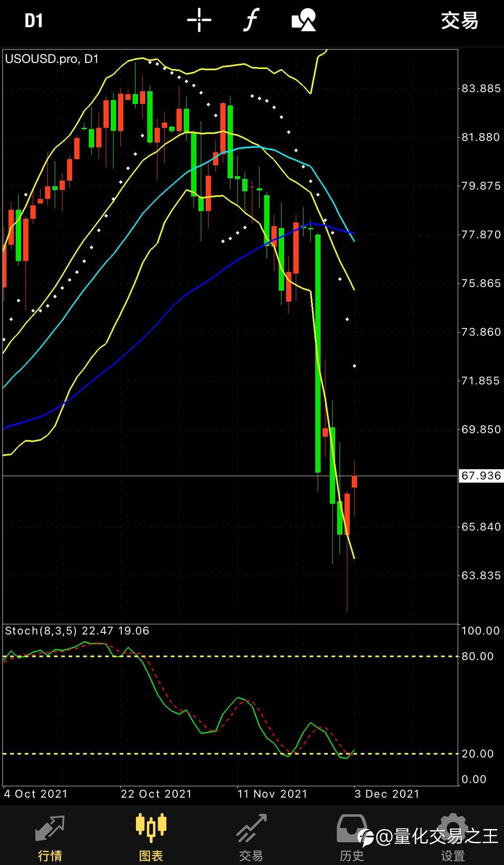Click the 63.835 price axis label
The width and height of the screenshot is (504, 865).
coord(481,576)
